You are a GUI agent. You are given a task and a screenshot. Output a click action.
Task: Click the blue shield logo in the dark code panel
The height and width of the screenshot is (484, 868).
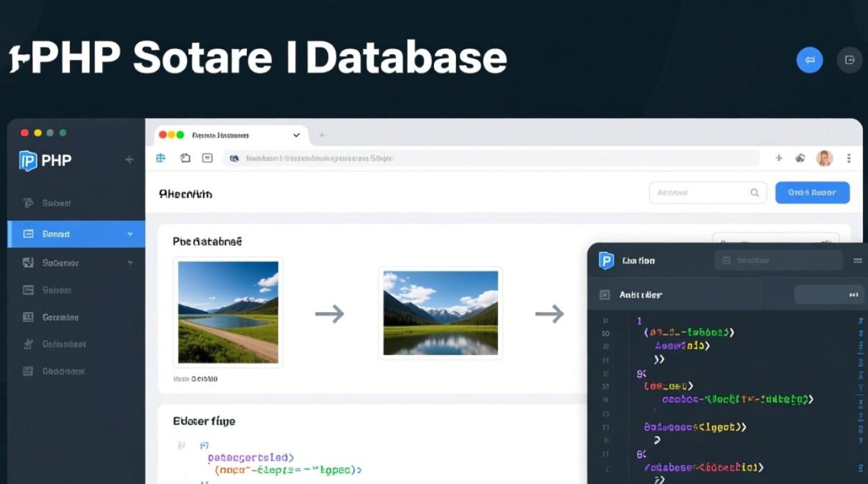[606, 260]
